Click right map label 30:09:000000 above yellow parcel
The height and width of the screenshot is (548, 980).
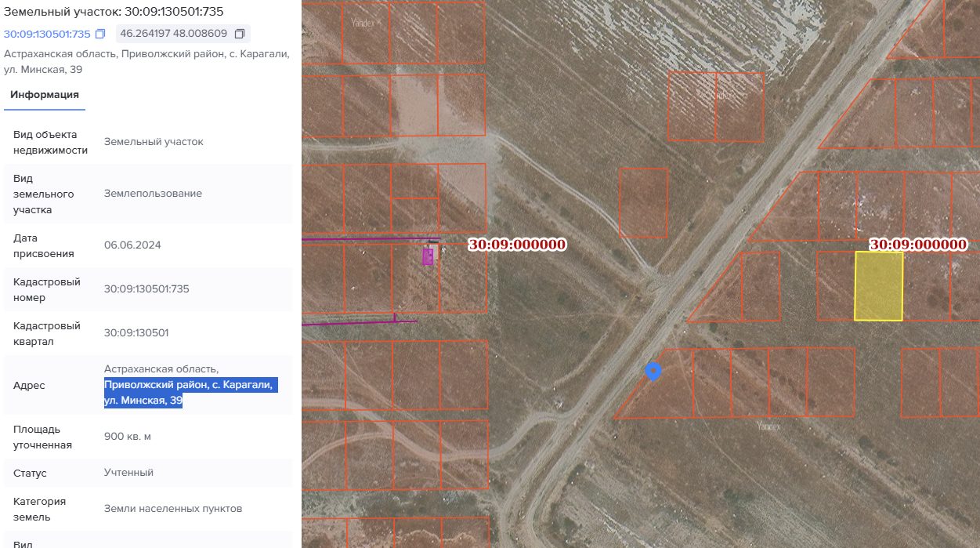(918, 245)
